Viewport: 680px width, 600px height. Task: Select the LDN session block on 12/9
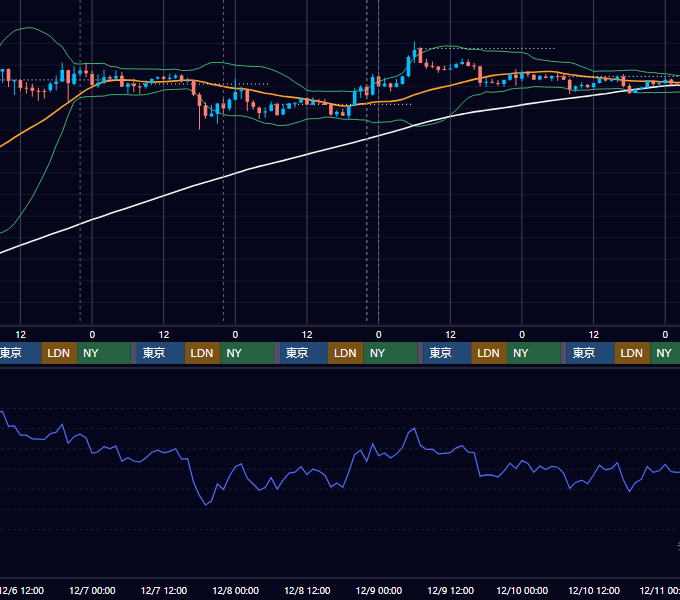(489, 353)
